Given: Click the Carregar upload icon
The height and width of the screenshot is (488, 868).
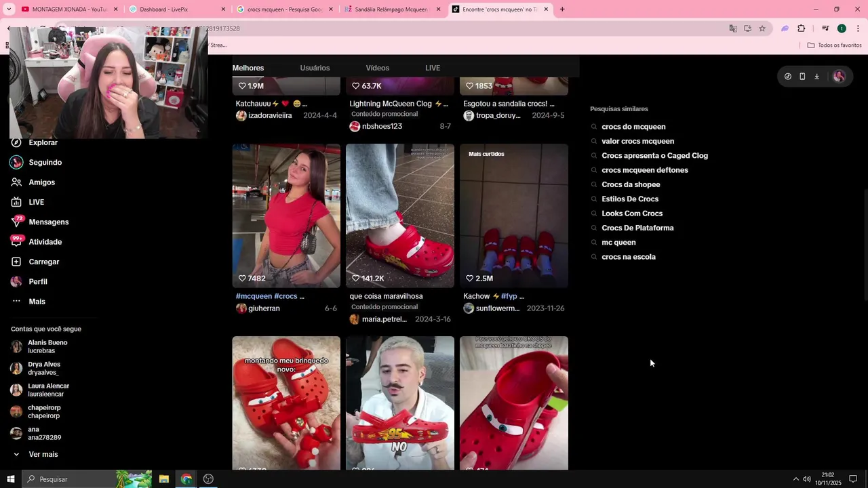Looking at the screenshot, I should [16, 262].
